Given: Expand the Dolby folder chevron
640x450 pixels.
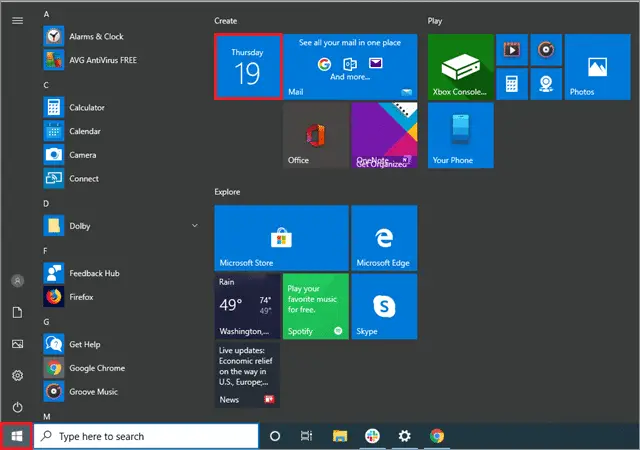Looking at the screenshot, I should (195, 225).
